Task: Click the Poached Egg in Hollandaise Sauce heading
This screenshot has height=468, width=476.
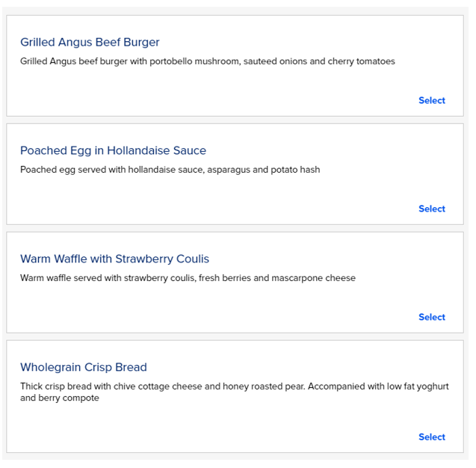Action: point(113,150)
